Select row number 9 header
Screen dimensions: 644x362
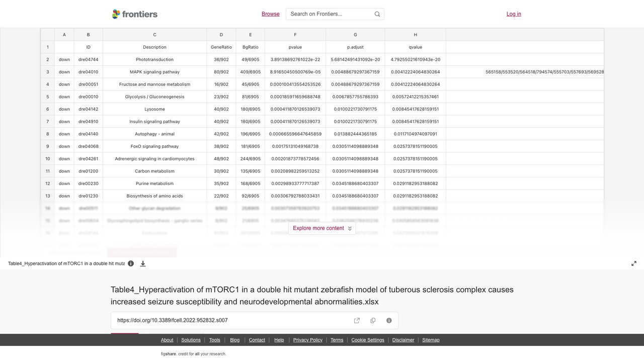(x=48, y=146)
